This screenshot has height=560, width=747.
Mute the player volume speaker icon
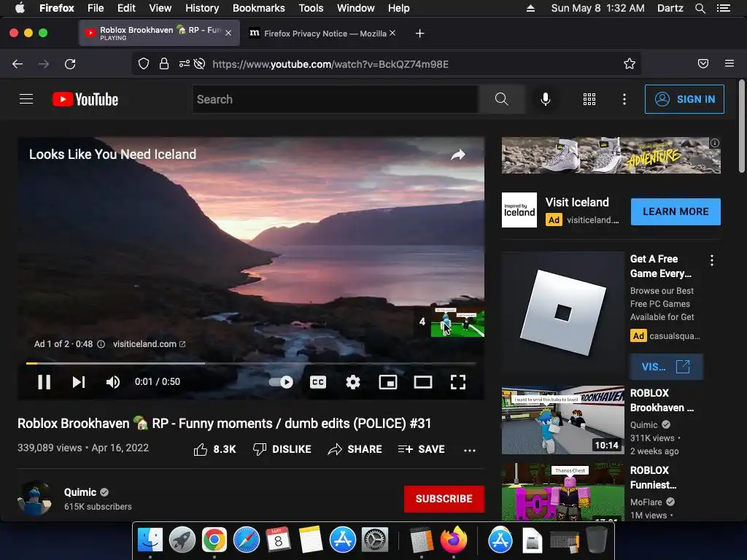pos(113,382)
